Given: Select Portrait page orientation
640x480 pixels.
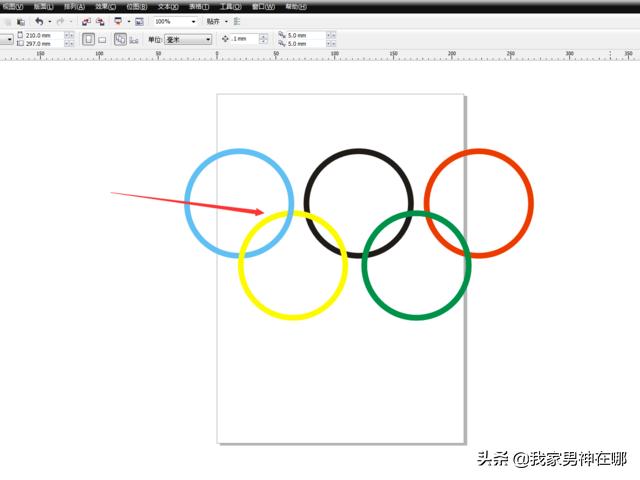Looking at the screenshot, I should tap(88, 40).
